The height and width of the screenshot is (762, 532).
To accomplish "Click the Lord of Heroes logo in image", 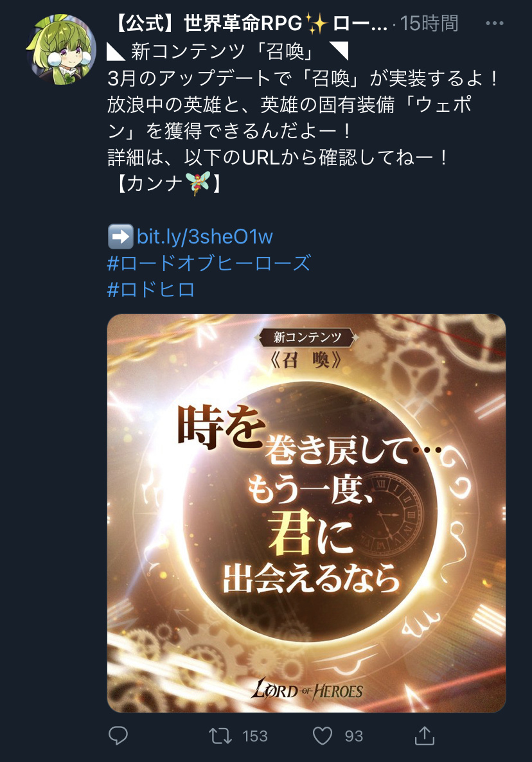I will tap(306, 689).
